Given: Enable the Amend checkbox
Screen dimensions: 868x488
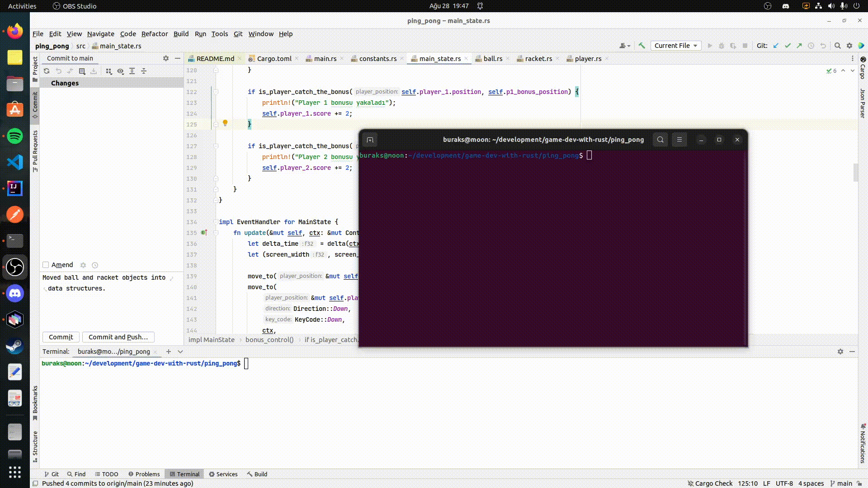Looking at the screenshot, I should click(x=46, y=265).
